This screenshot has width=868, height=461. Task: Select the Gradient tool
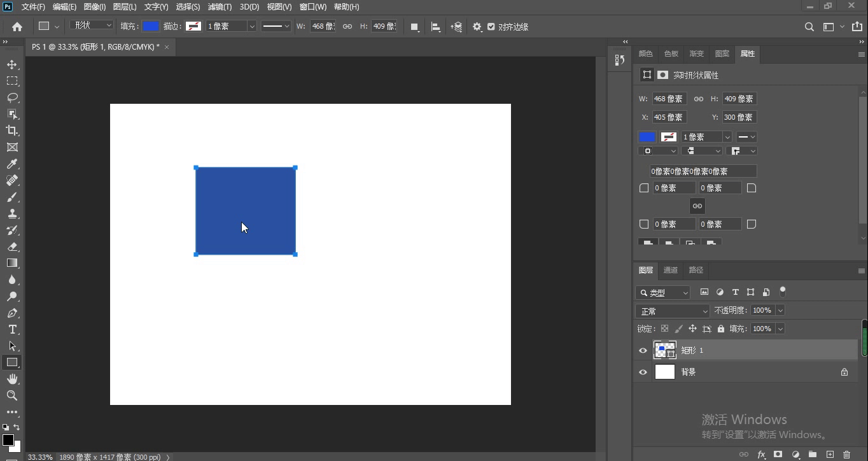pyautogui.click(x=12, y=263)
